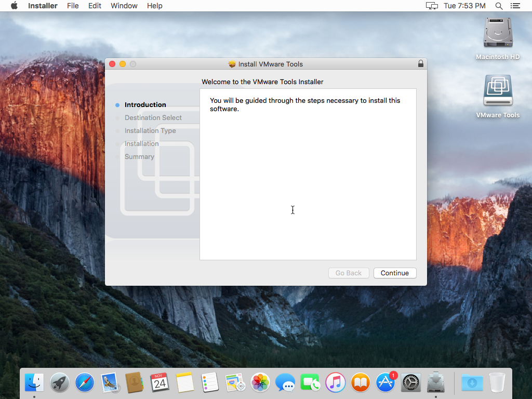
Task: Select the Installation Type step in the sidebar
Action: [150, 130]
